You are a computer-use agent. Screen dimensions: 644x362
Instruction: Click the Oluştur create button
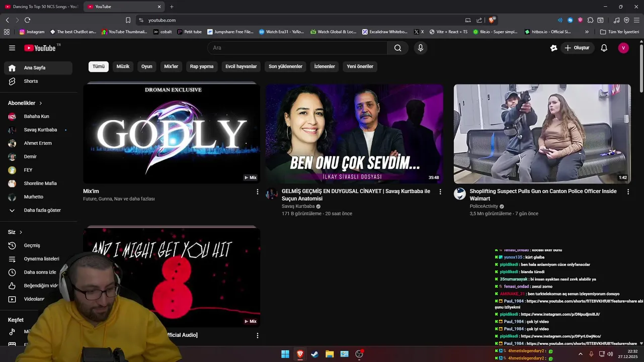click(x=578, y=48)
